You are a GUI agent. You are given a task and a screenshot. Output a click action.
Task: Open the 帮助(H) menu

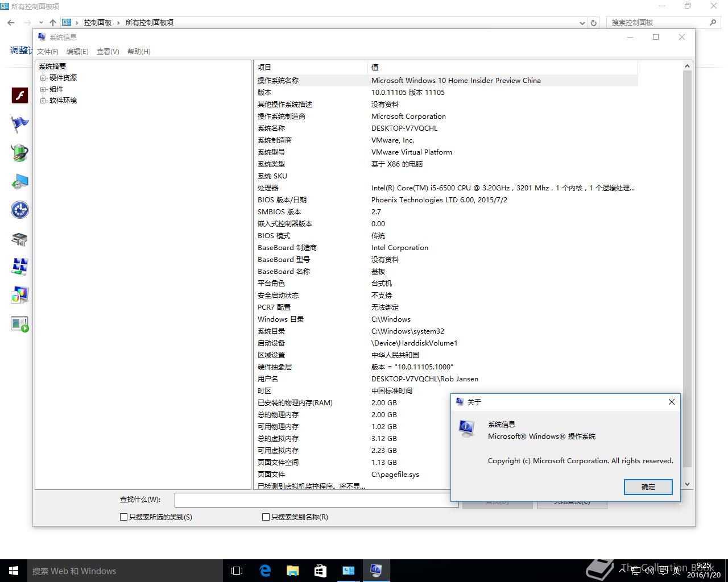point(139,51)
